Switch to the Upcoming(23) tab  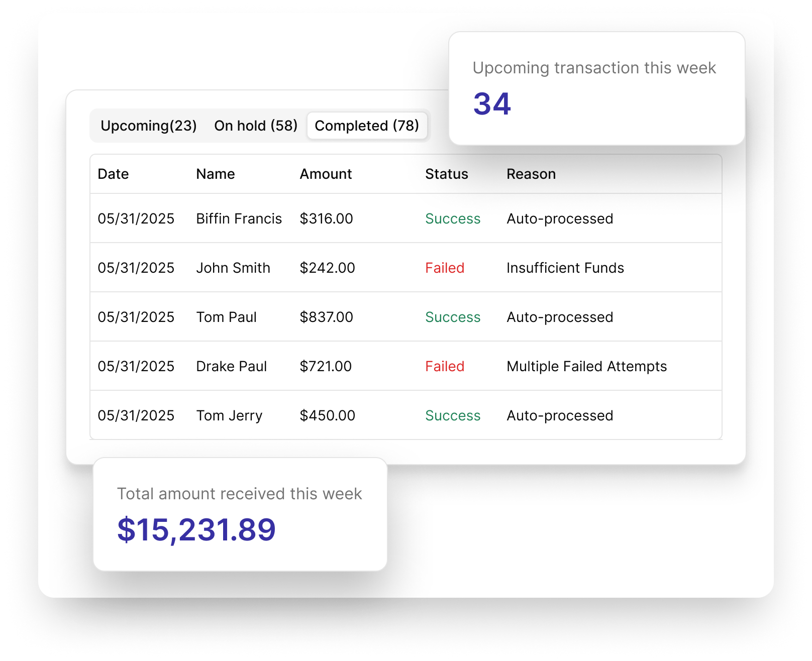[x=148, y=126]
